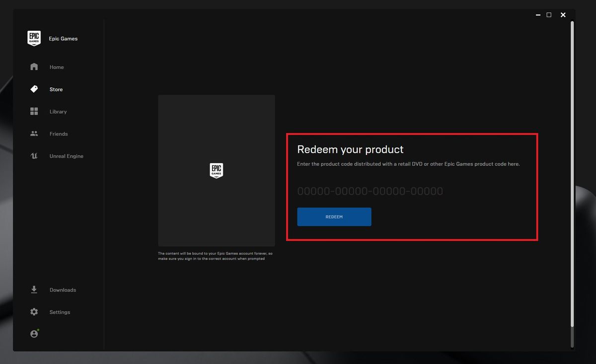Image resolution: width=596 pixels, height=364 pixels.
Task: Open Settings with the gear icon
Action: [34, 311]
